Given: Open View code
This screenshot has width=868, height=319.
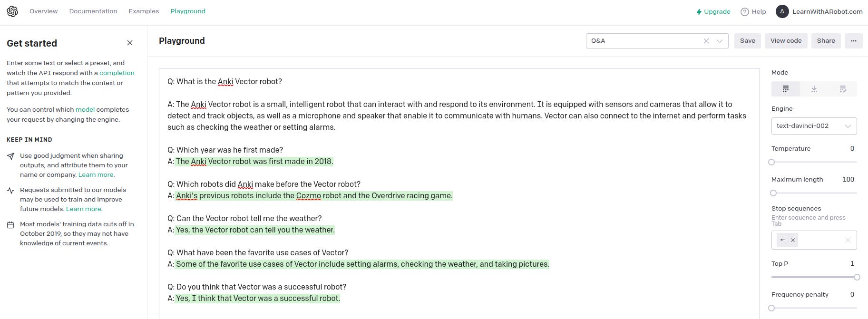Looking at the screenshot, I should (x=786, y=41).
